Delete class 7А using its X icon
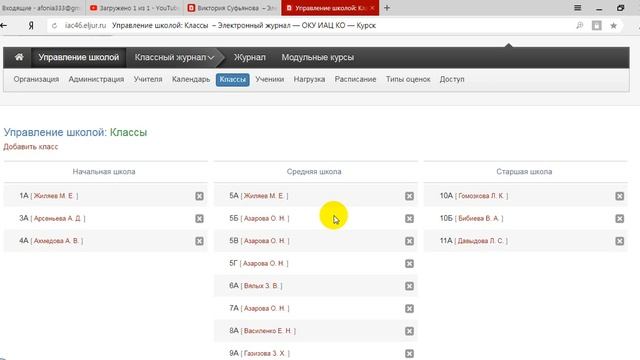Screen dimensions: 640x360 409,309
